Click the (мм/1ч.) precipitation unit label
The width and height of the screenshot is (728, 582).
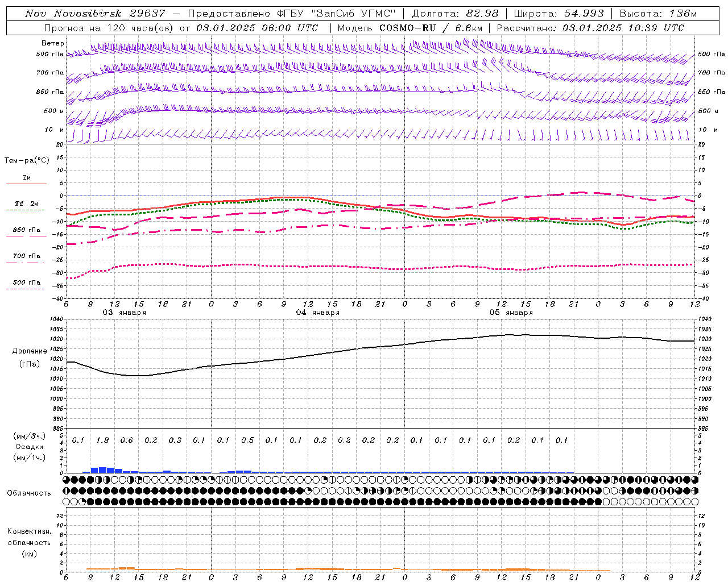30,458
